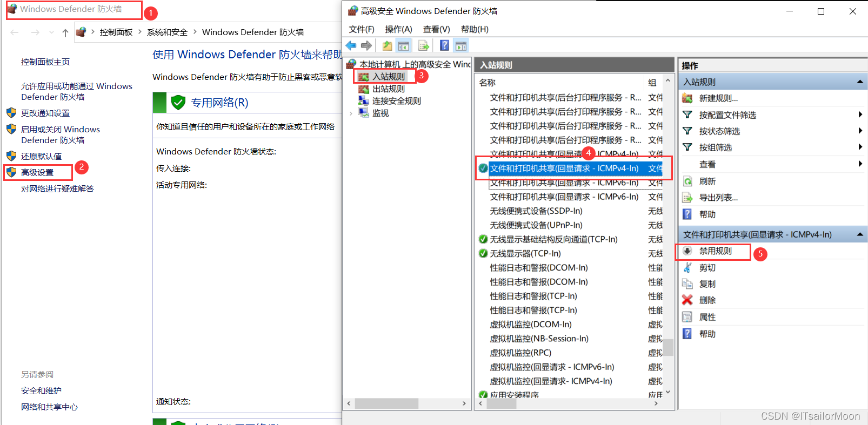This screenshot has width=868, height=425.
Task: Toggle the show/hide console tree icon
Action: pos(404,45)
